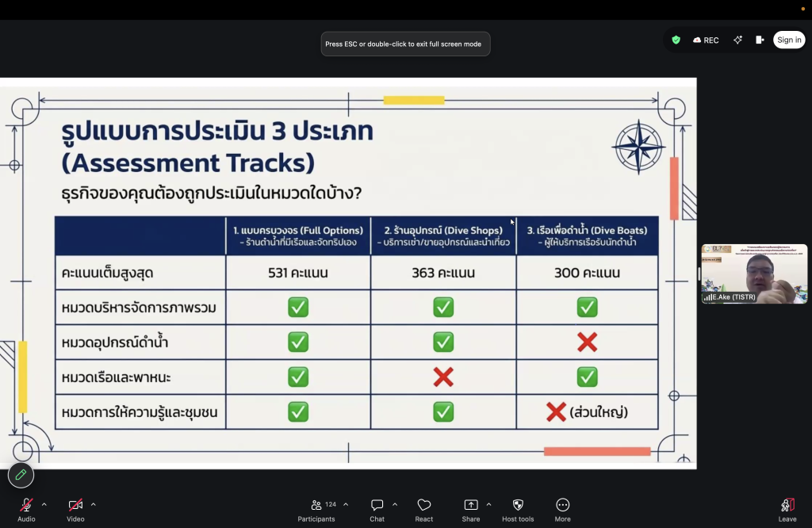Open the green annotation pencil tool

tap(21, 475)
